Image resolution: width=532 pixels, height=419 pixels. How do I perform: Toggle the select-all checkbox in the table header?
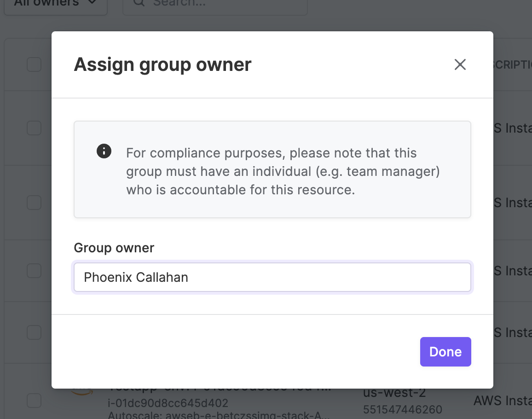pyautogui.click(x=34, y=64)
